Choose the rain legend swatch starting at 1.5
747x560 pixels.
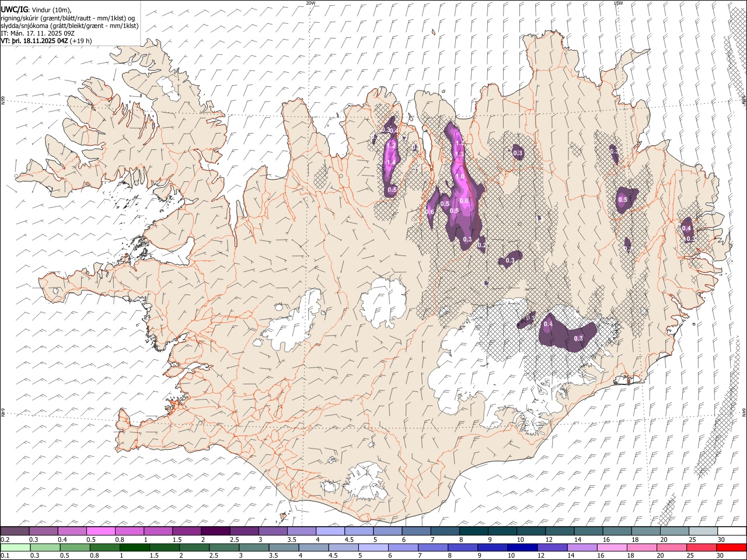(164, 547)
